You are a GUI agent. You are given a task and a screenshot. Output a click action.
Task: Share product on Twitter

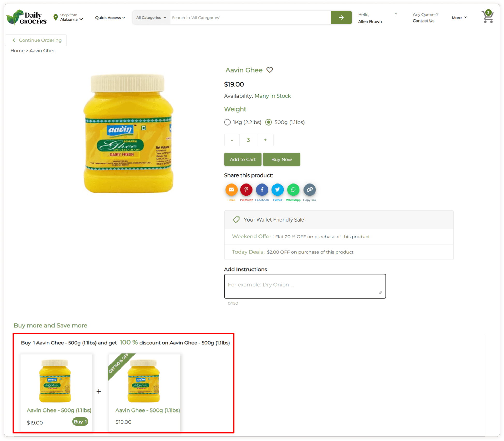pos(277,190)
